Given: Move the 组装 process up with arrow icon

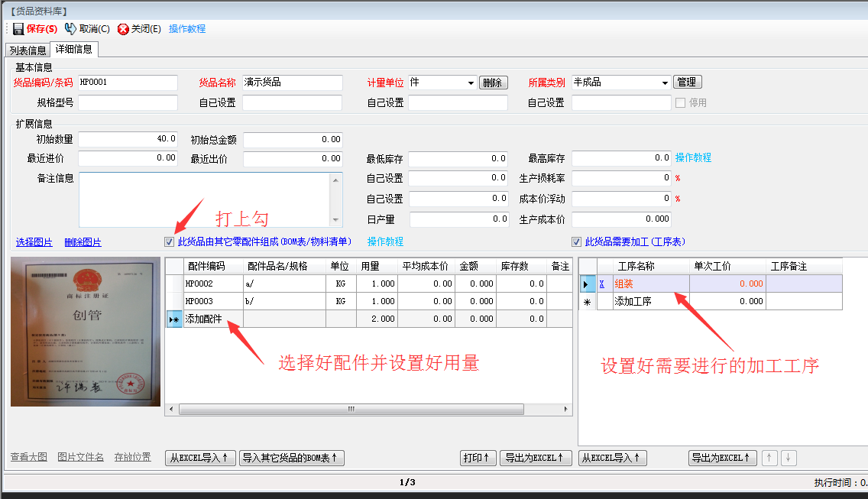Looking at the screenshot, I should 770,458.
